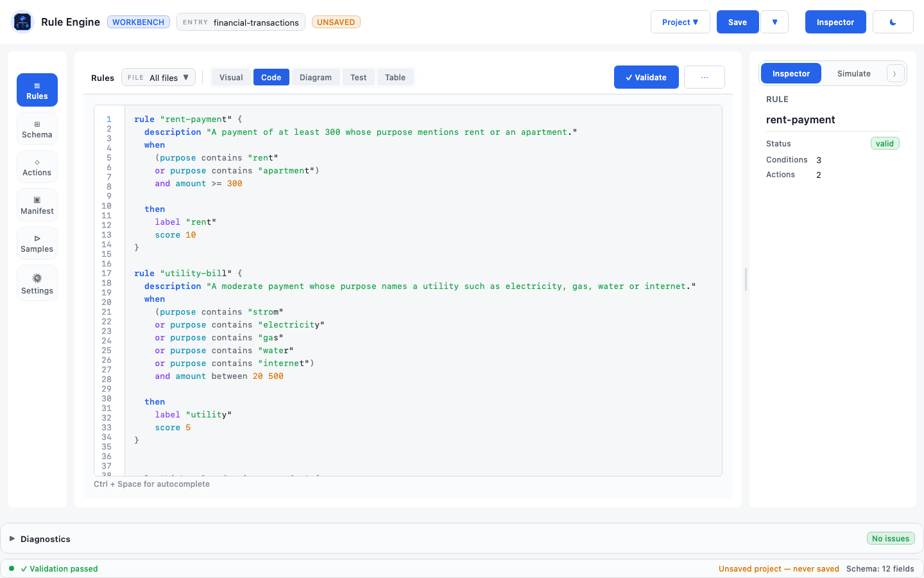
Task: Click the Inspector button in header
Action: [x=835, y=22]
